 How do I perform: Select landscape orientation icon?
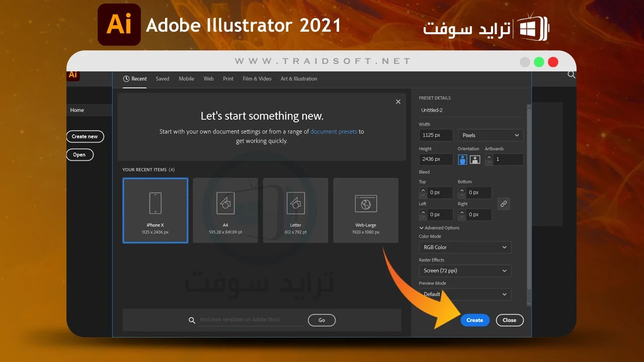pyautogui.click(x=475, y=160)
